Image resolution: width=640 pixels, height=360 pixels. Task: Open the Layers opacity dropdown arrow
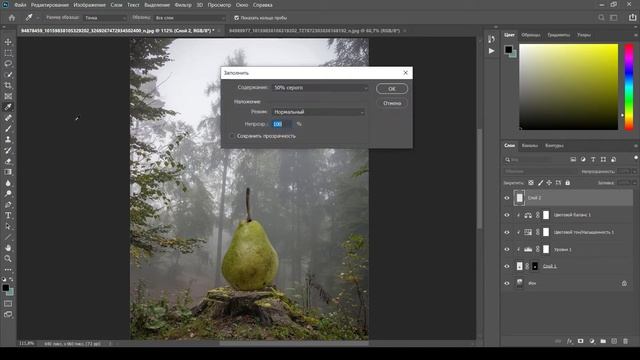(x=634, y=171)
